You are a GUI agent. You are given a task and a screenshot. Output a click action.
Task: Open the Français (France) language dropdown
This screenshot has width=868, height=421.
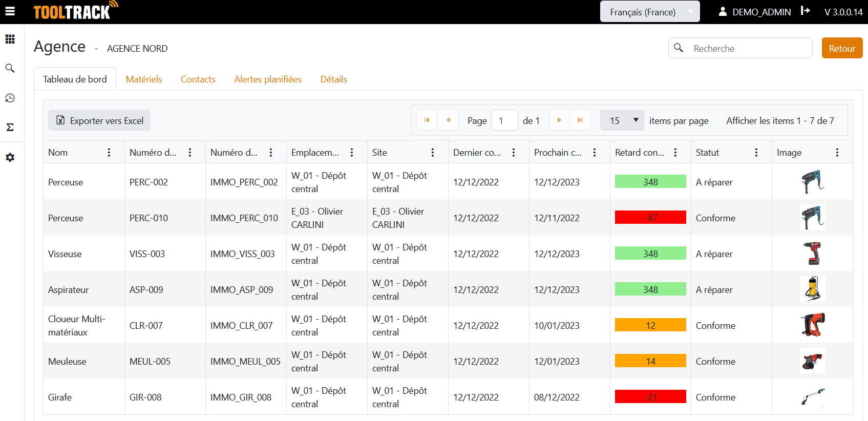[x=650, y=12]
